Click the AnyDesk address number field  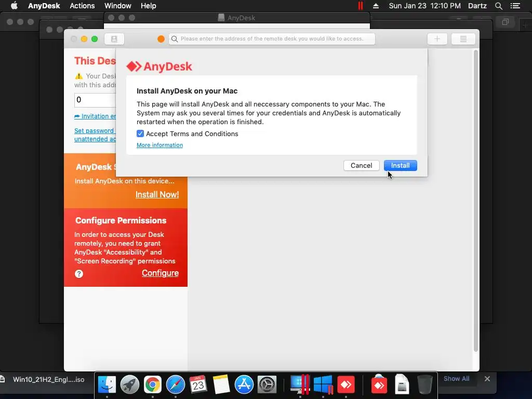(95, 100)
